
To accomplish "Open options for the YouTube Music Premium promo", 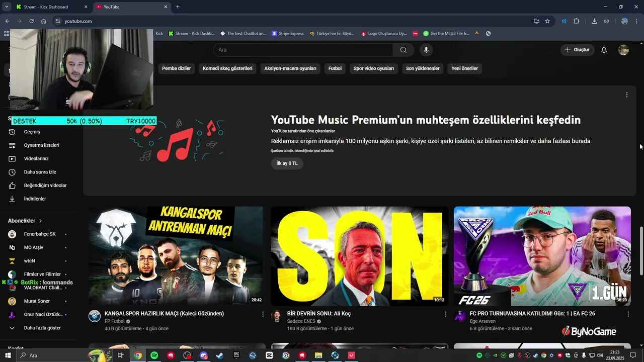I will (627, 95).
